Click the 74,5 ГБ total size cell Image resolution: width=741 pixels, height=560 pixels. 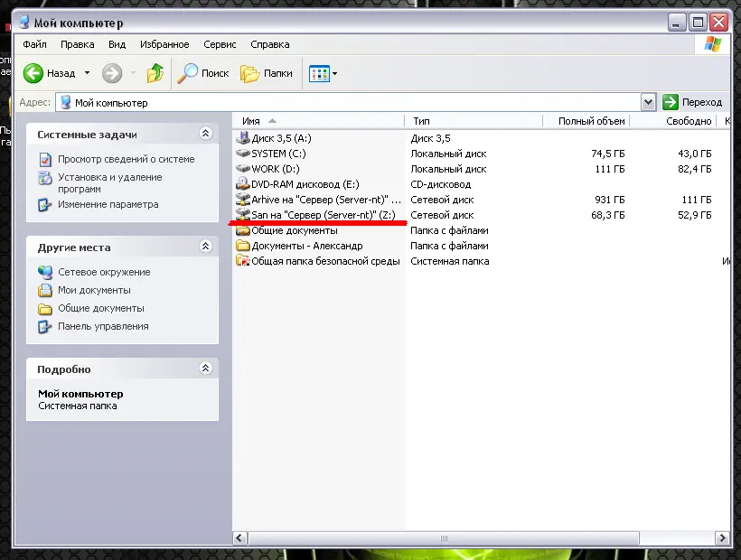[608, 154]
